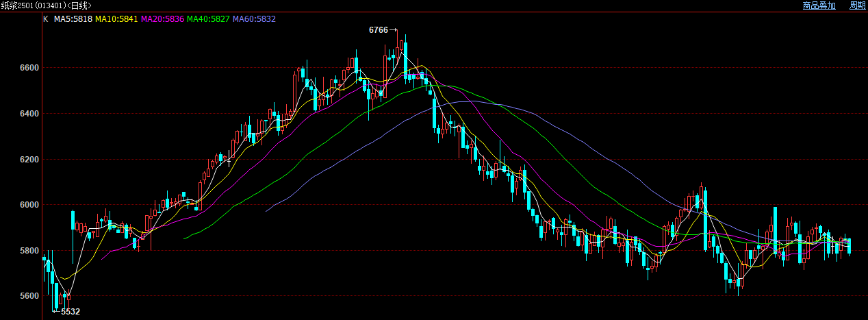Screen dimensions: 868x320
Task: Click the MA40:5827 indicator label
Action: 208,19
